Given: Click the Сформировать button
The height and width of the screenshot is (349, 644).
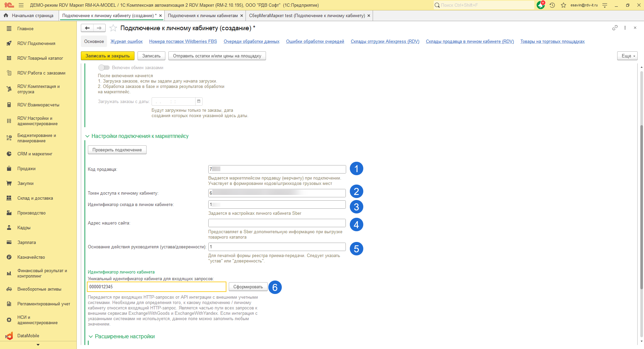Looking at the screenshot, I should [248, 287].
